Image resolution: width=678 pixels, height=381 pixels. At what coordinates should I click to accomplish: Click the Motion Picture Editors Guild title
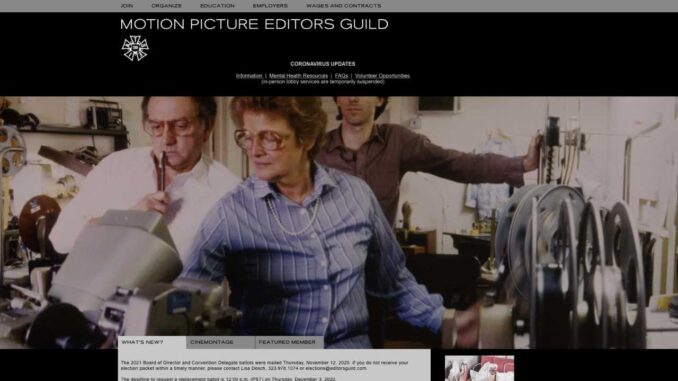(254, 24)
